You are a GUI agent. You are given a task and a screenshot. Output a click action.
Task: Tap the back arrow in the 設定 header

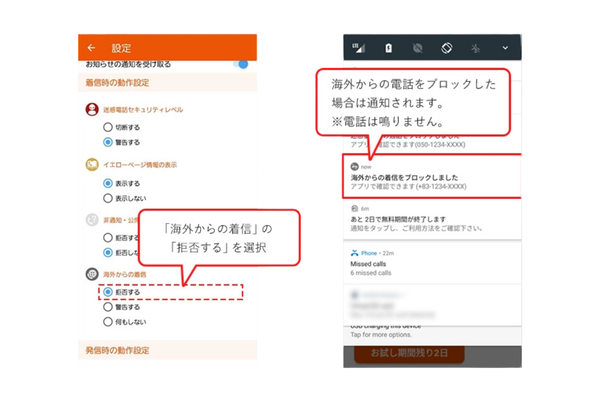pyautogui.click(x=91, y=47)
